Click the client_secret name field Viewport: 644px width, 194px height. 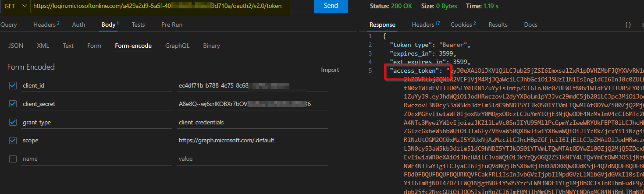(x=96, y=104)
